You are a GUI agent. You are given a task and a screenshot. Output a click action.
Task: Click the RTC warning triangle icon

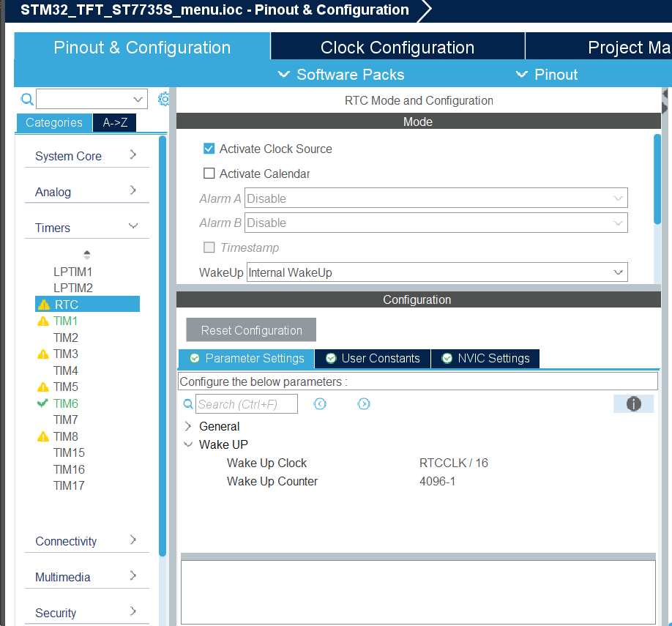click(44, 305)
